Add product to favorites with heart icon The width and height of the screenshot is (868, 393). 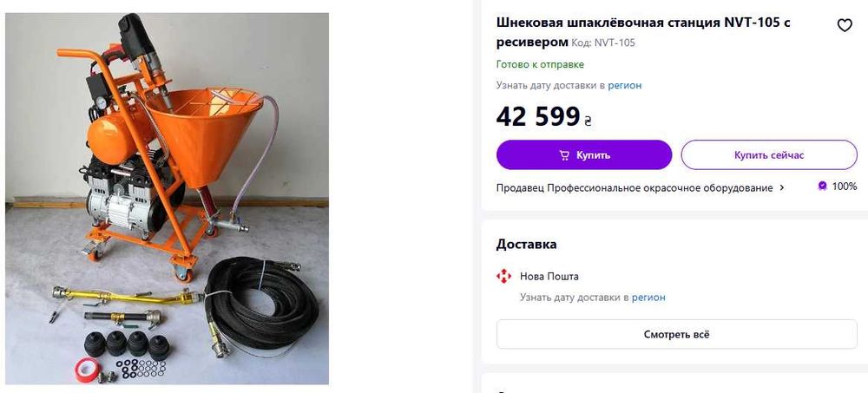point(845,25)
